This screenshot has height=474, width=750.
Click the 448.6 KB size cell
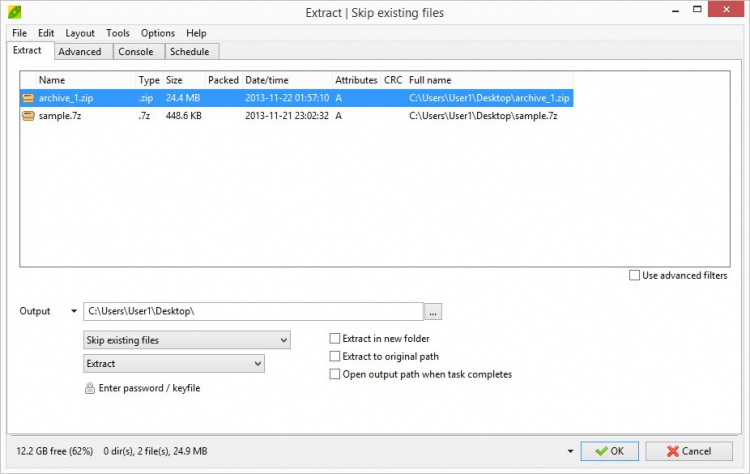click(184, 116)
